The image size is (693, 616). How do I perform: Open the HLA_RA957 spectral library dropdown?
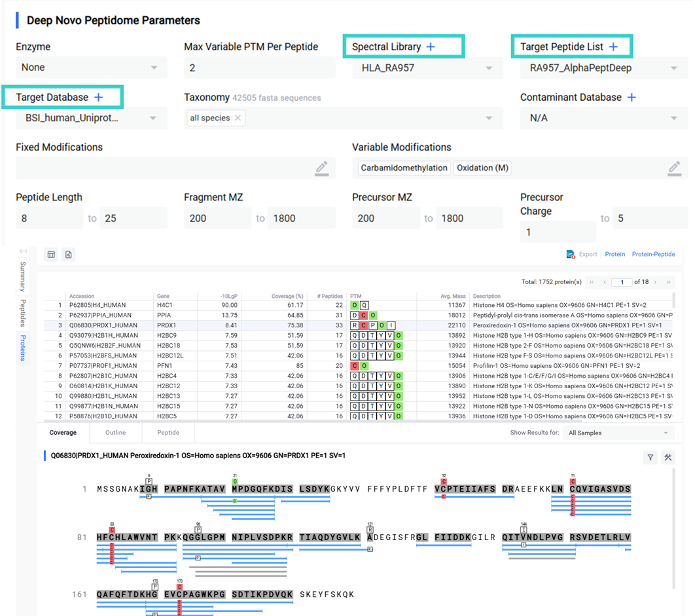point(489,68)
